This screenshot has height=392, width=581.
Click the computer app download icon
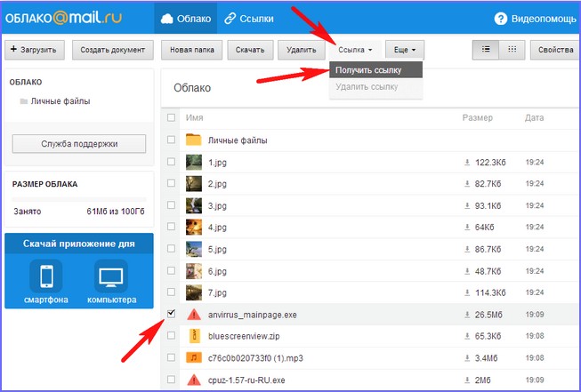(111, 276)
